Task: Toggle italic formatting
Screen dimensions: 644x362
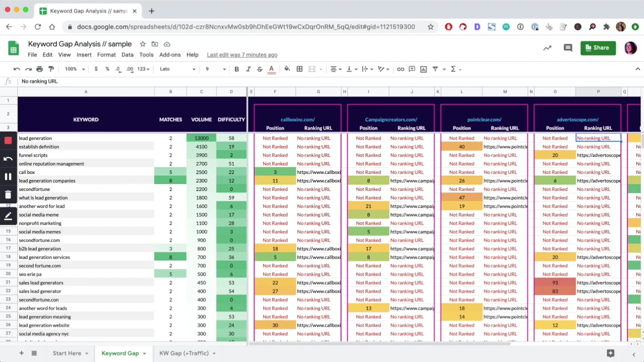Action: 248,69
